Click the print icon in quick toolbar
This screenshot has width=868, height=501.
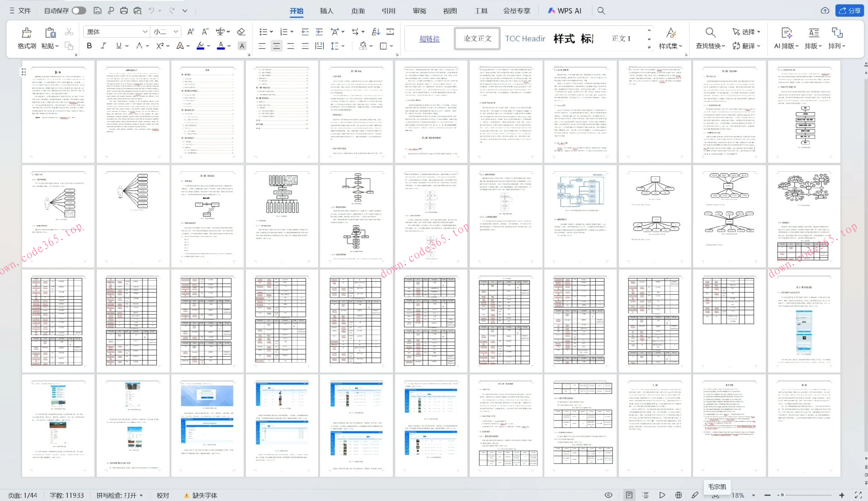point(124,10)
